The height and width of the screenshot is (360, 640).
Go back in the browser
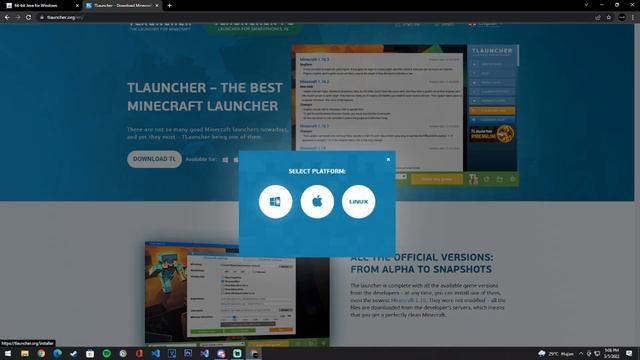(x=7, y=17)
